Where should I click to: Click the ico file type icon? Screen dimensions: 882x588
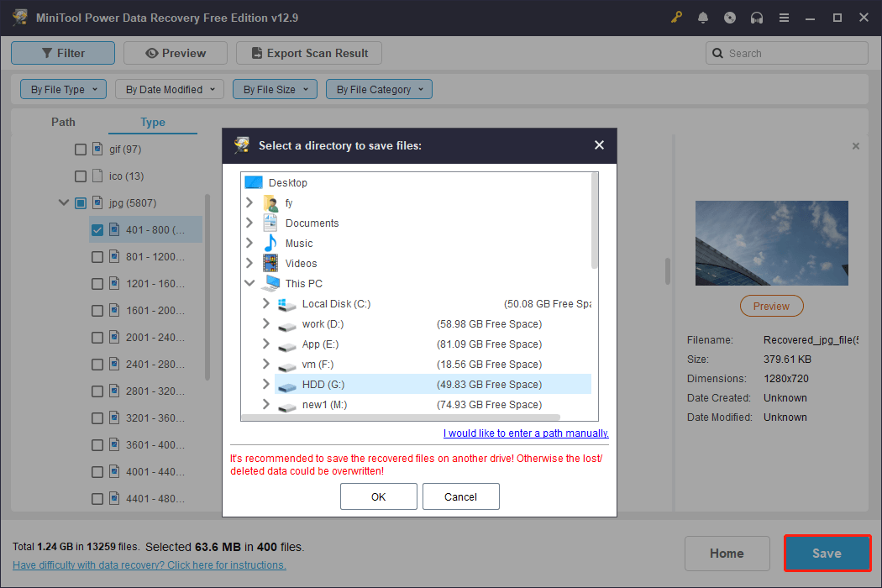(97, 176)
